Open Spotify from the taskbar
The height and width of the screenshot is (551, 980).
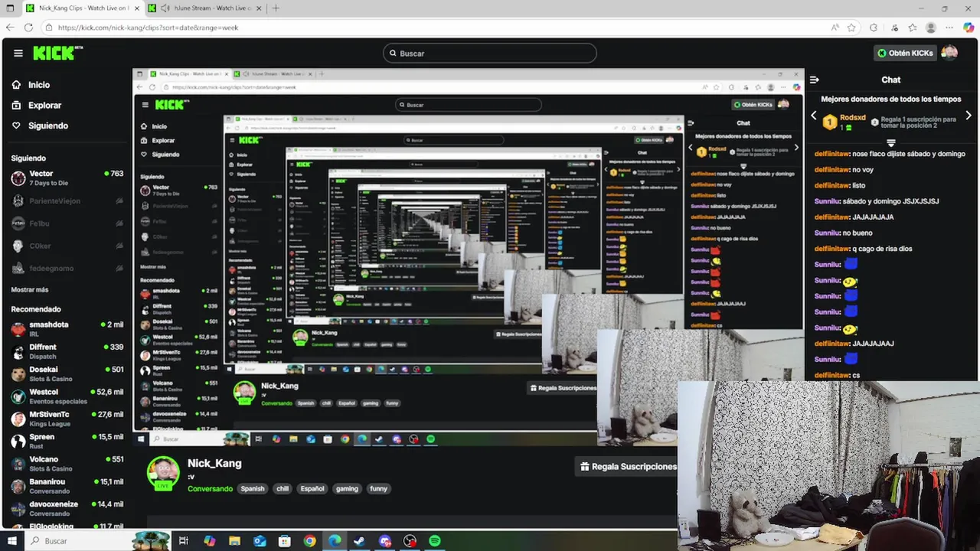point(435,541)
